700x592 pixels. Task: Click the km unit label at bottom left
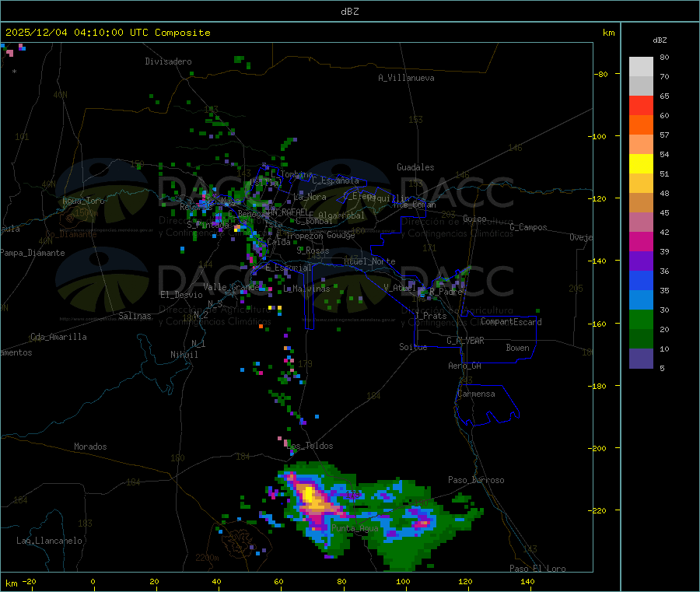tap(11, 583)
